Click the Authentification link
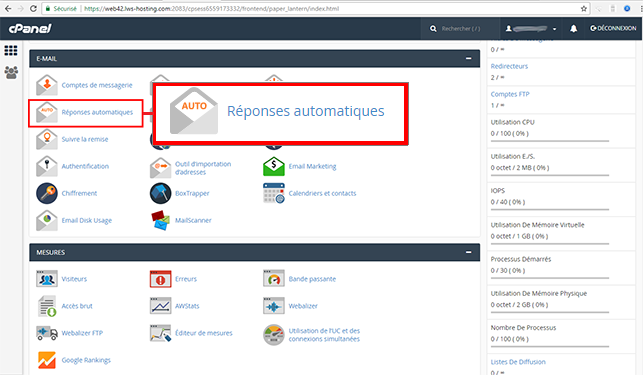This screenshot has height=375, width=643. (85, 166)
